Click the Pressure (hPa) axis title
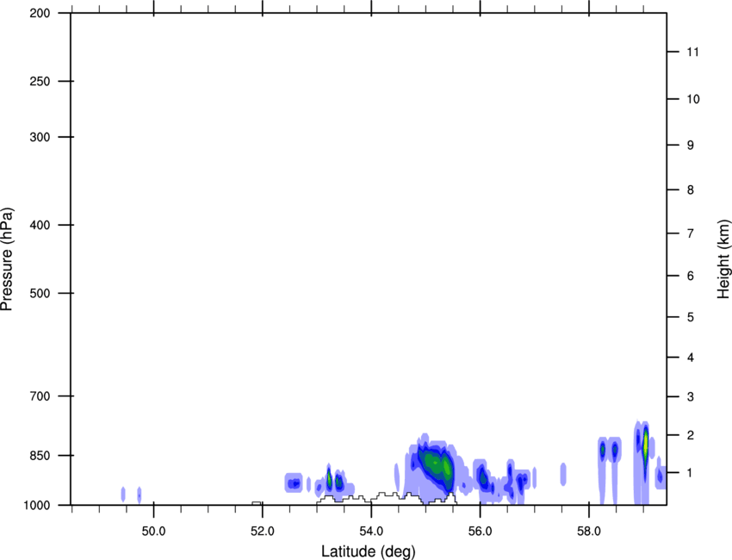The image size is (732, 560). coord(8,258)
